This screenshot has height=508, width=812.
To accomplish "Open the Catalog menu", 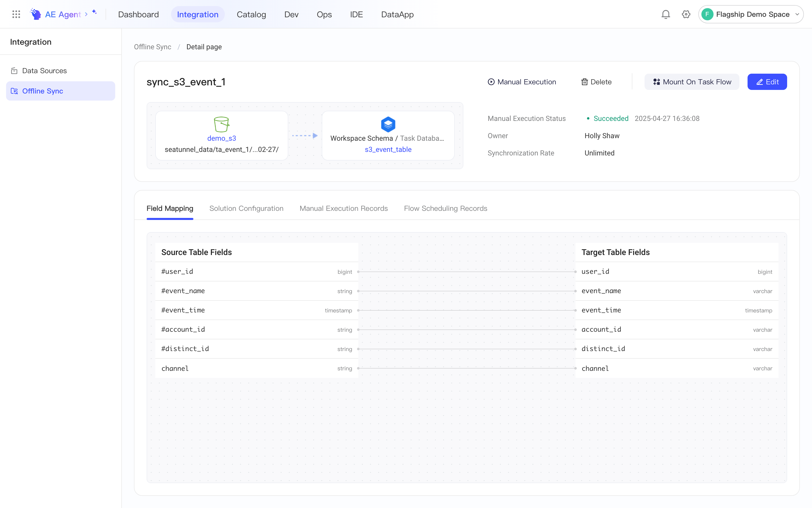I will point(251,14).
